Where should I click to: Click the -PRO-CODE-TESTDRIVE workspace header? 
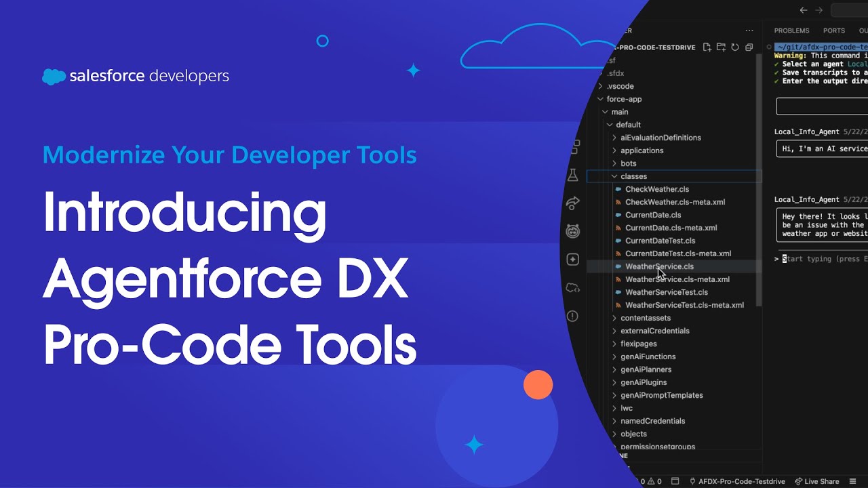[654, 47]
